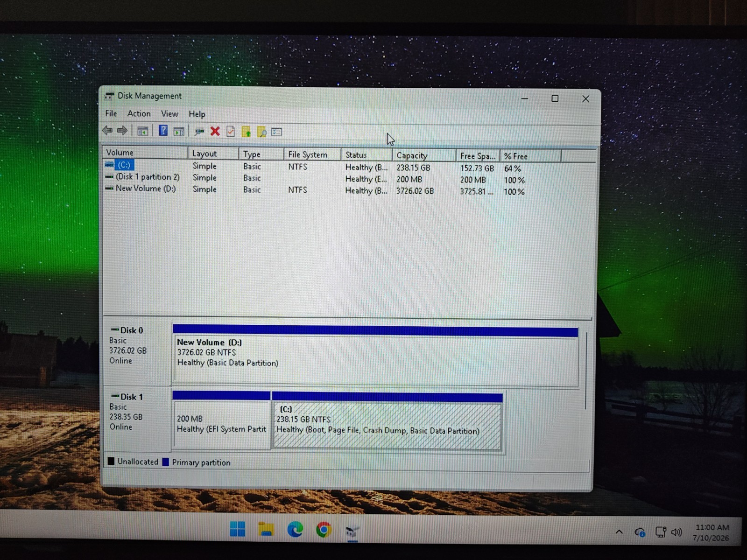Launch Google Chrome from the taskbar
Screen dimensions: 747x560
point(324,530)
